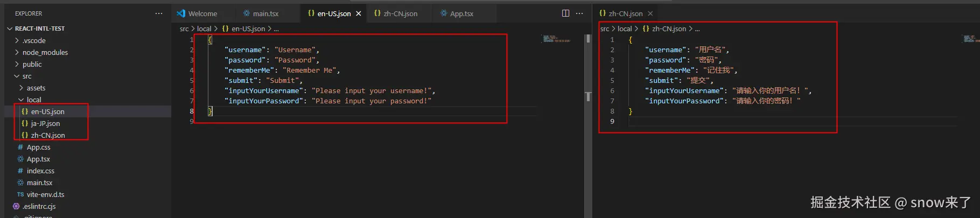Switch to the main.tsx tab
This screenshot has height=218, width=980.
click(x=265, y=13)
